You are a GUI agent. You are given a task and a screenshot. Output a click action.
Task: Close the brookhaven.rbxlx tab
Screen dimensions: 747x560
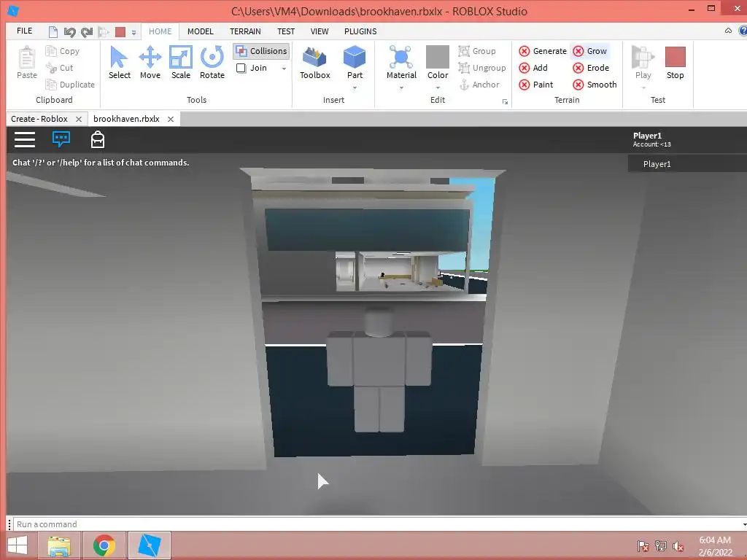click(171, 119)
